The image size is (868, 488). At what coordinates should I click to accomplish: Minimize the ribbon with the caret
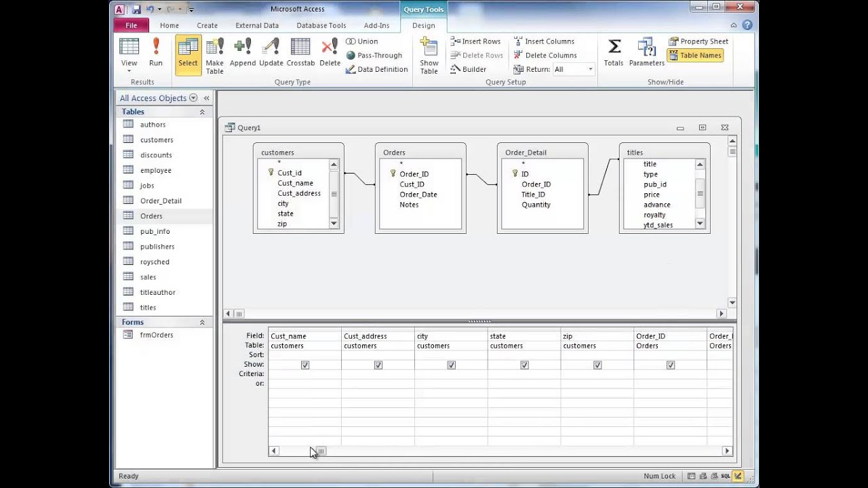(734, 25)
